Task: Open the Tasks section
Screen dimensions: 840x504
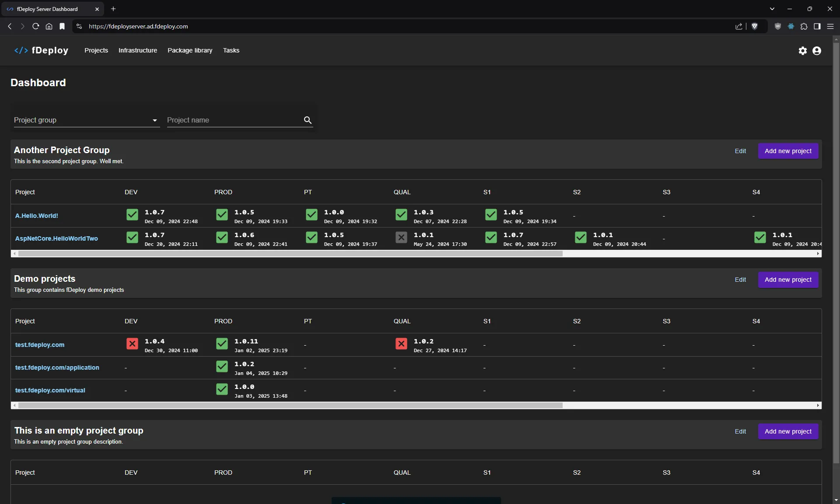Action: (231, 50)
